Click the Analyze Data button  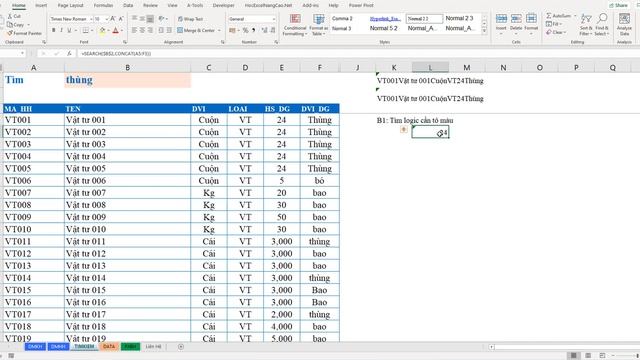tap(624, 24)
